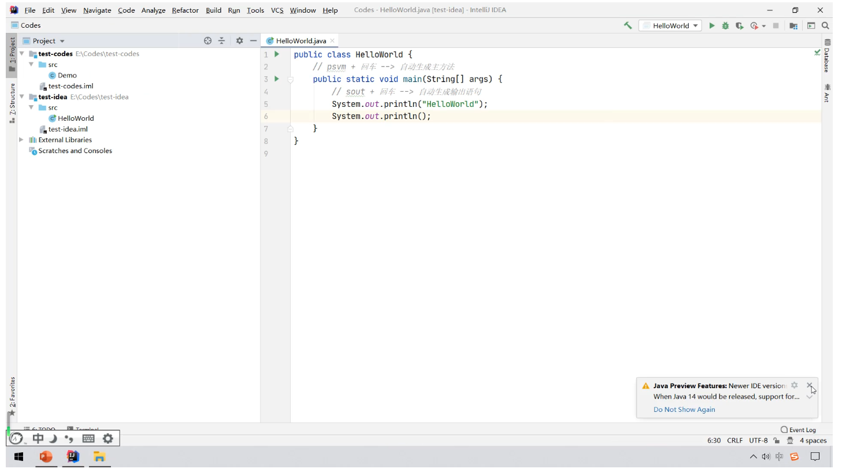The height and width of the screenshot is (476, 868).
Task: Open Project panel settings gear
Action: (239, 40)
